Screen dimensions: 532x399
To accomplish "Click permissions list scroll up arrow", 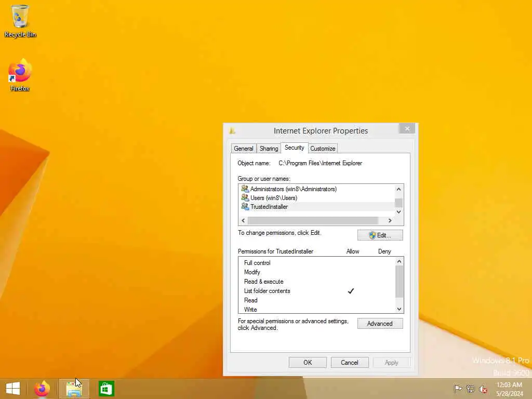I will (399, 261).
